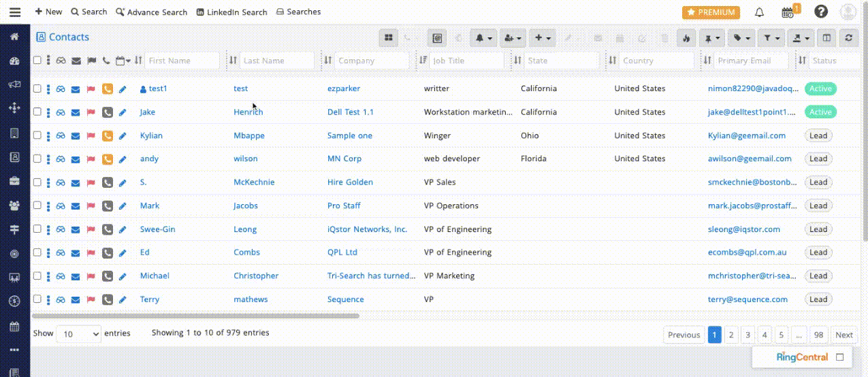Send email to Mark via envelope icon

click(76, 206)
